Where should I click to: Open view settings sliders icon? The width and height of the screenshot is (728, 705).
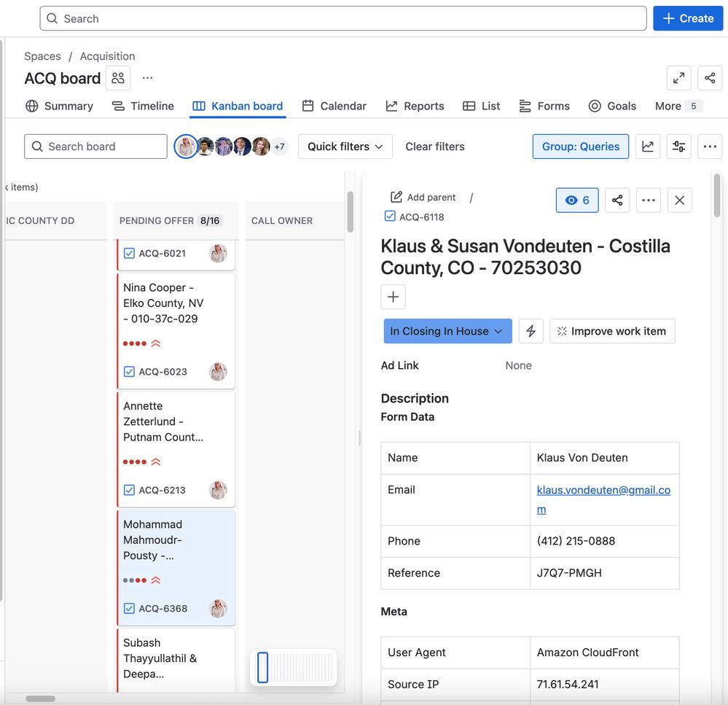[678, 147]
